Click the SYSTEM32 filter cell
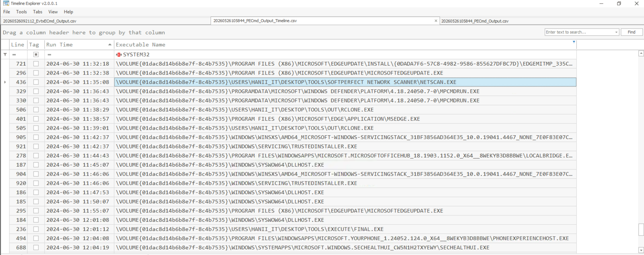This screenshot has width=644, height=255. pos(345,54)
